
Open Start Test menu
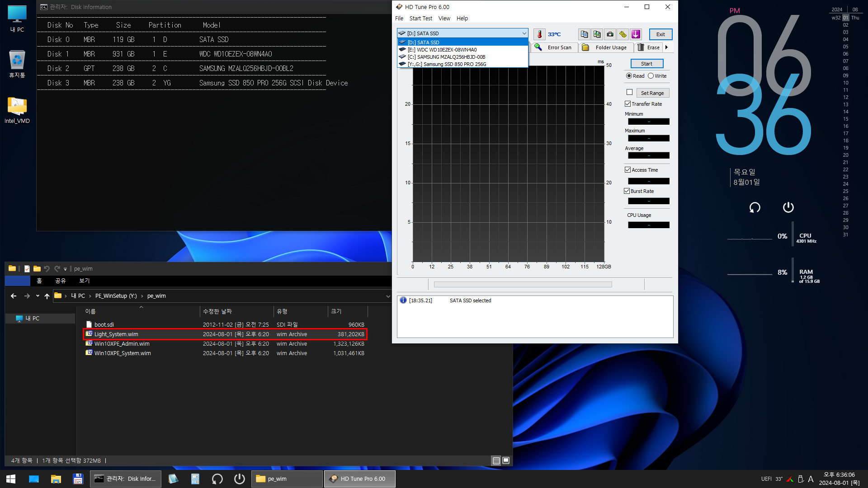click(x=421, y=19)
